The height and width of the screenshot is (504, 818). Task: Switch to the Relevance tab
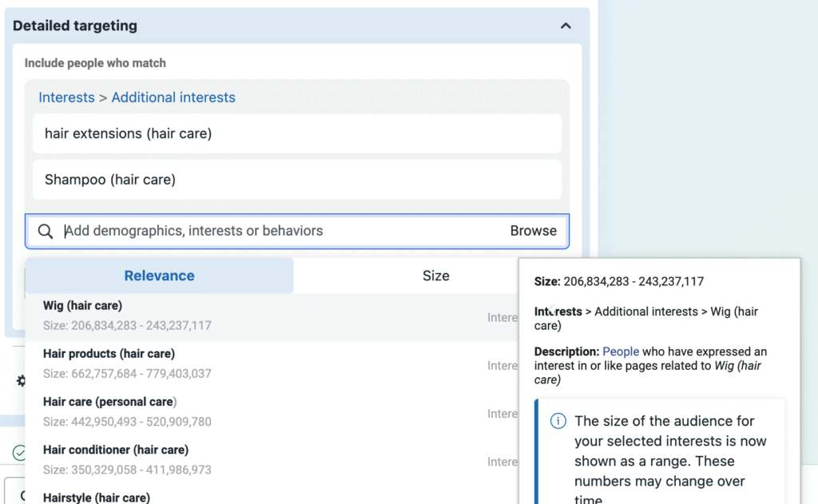pyautogui.click(x=159, y=276)
